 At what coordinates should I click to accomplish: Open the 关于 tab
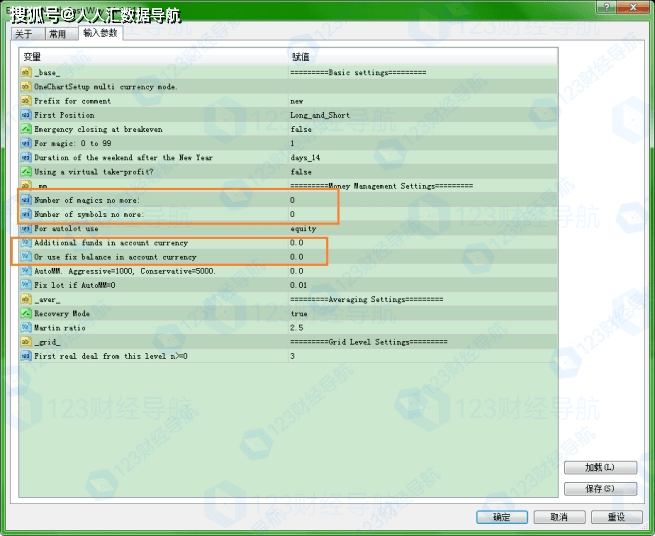[x=28, y=34]
